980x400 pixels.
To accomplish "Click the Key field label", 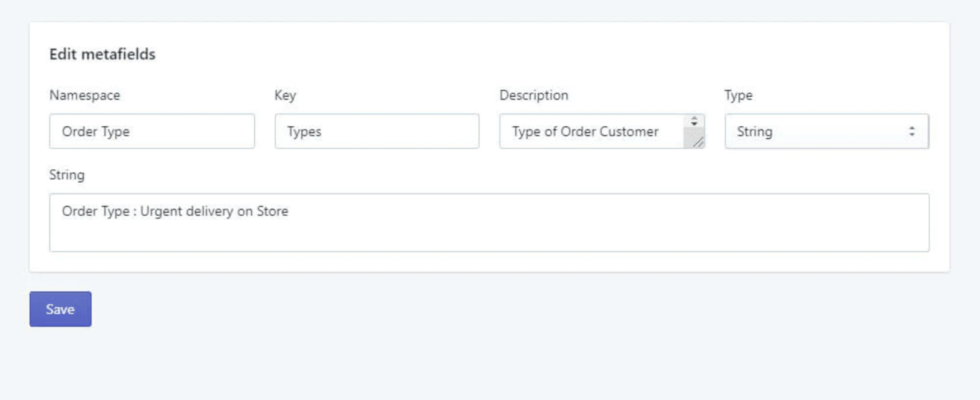I will [285, 95].
